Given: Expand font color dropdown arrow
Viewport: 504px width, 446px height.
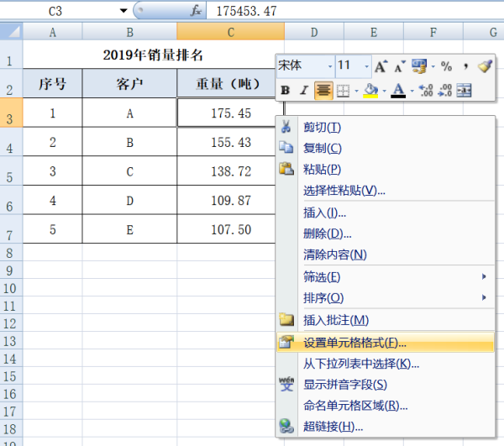Looking at the screenshot, I should pos(412,91).
